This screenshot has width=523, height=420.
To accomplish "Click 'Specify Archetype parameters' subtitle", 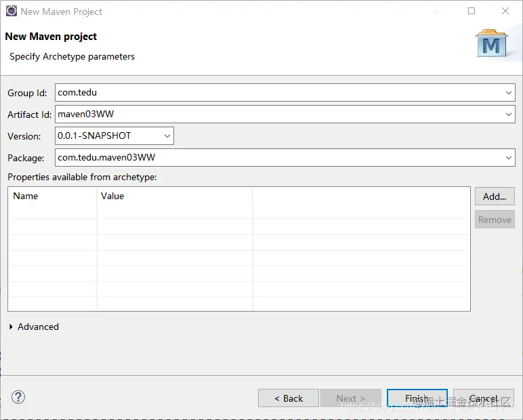I will pos(72,56).
